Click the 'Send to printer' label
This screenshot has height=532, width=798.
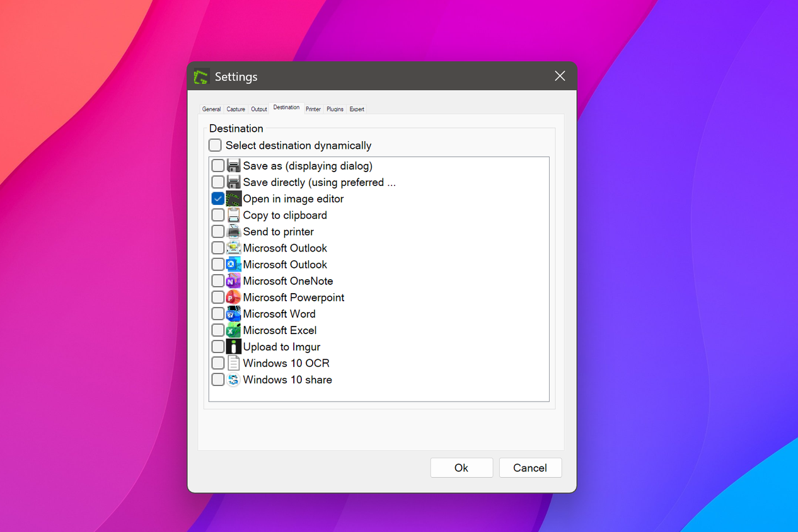pyautogui.click(x=279, y=231)
